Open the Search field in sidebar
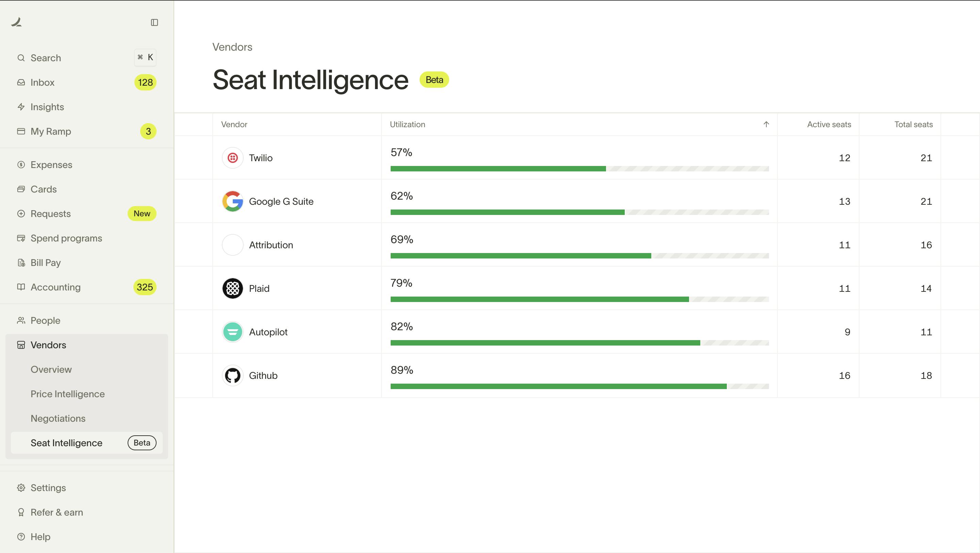The height and width of the screenshot is (553, 980). [46, 58]
